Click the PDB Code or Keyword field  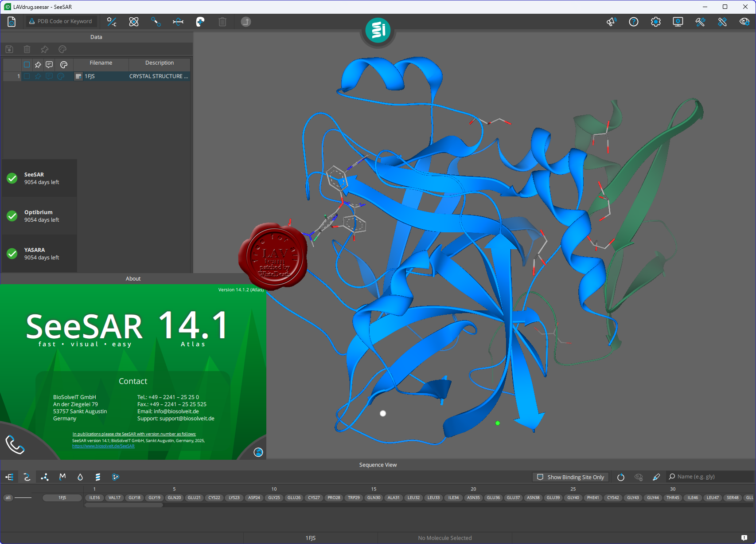(61, 21)
